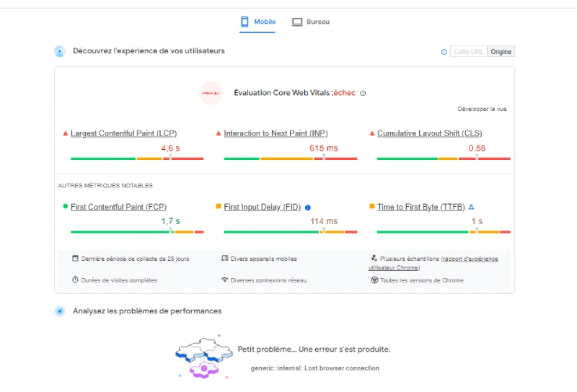The height and width of the screenshot is (392, 577).
Task: Click the help icon beside Core Web Vitals échec
Action: (x=363, y=93)
